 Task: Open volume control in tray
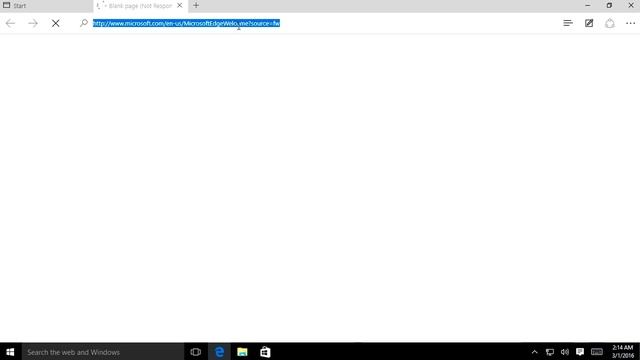tap(565, 352)
